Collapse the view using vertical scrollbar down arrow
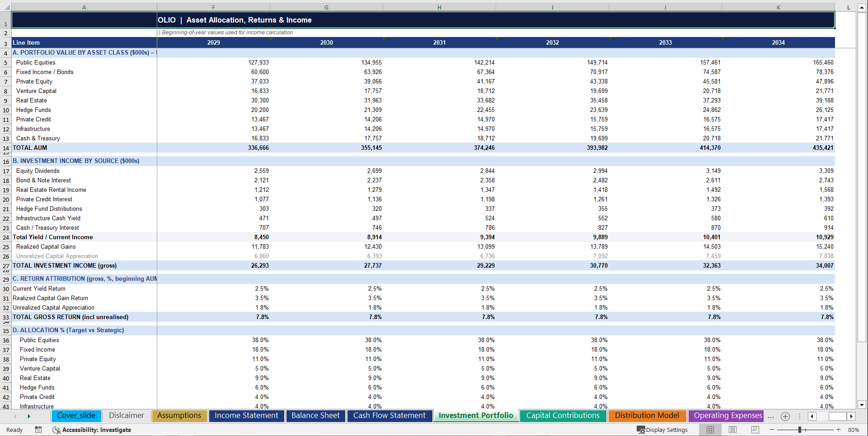Image resolution: width=868 pixels, height=436 pixels. (861, 406)
